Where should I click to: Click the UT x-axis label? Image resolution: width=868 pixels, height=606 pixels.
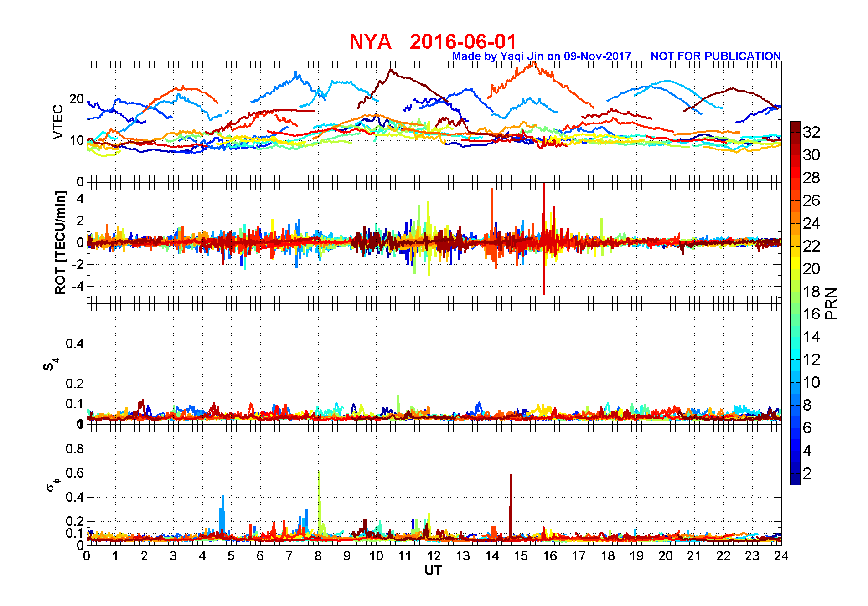coord(433,570)
